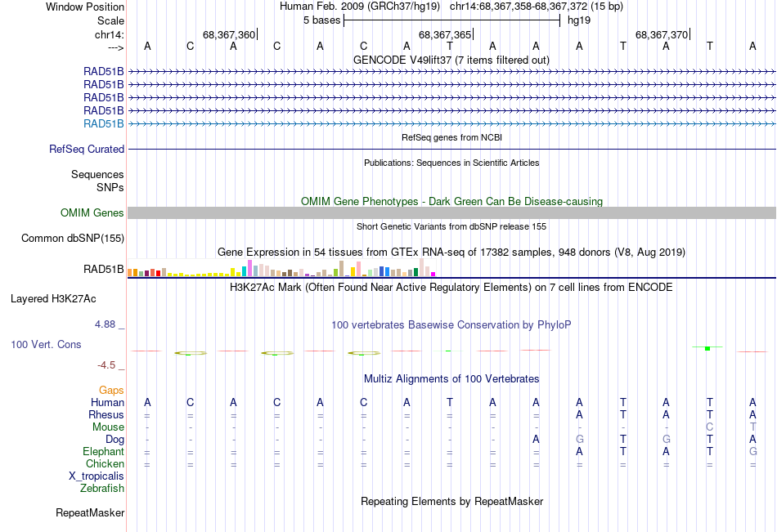Click the C base in the Mouse row
Image resolution: width=777 pixels, height=532 pixels.
(710, 427)
